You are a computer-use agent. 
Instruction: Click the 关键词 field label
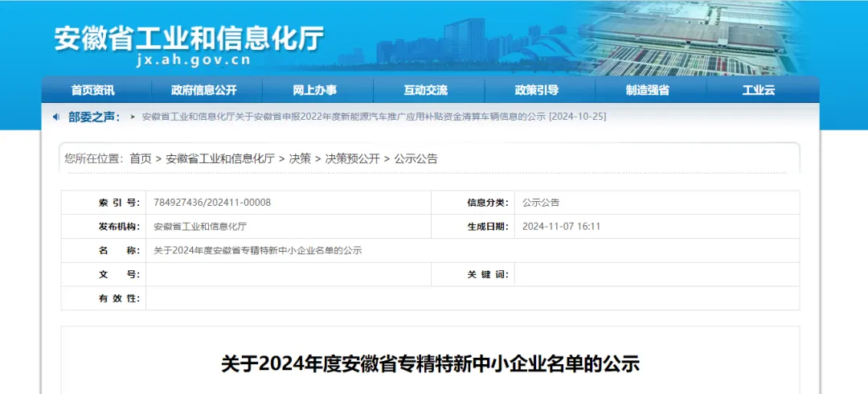[x=488, y=274]
